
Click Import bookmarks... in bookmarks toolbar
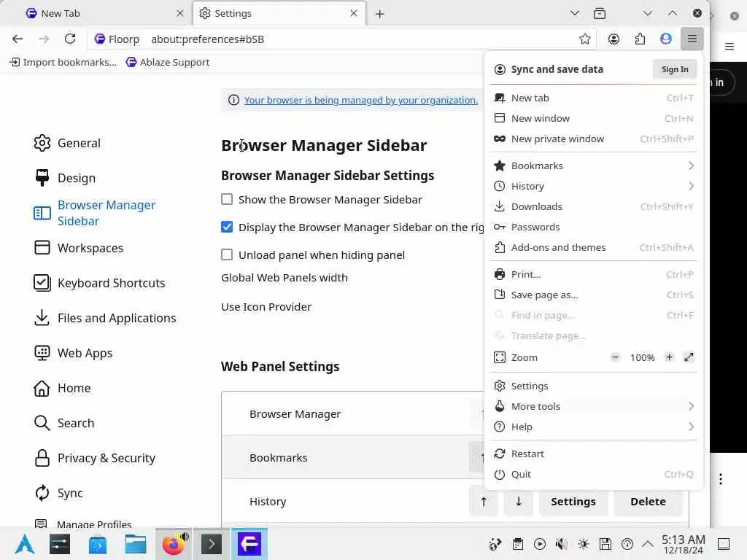[x=63, y=63]
